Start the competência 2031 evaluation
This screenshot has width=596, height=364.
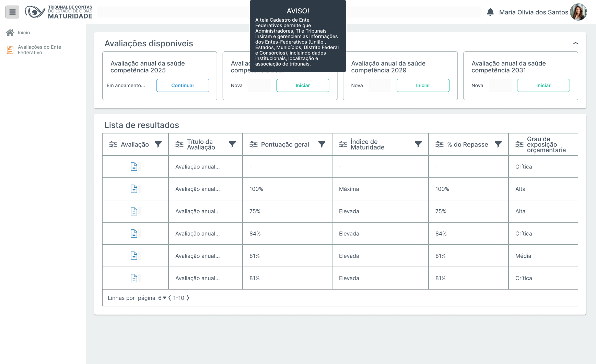(543, 85)
